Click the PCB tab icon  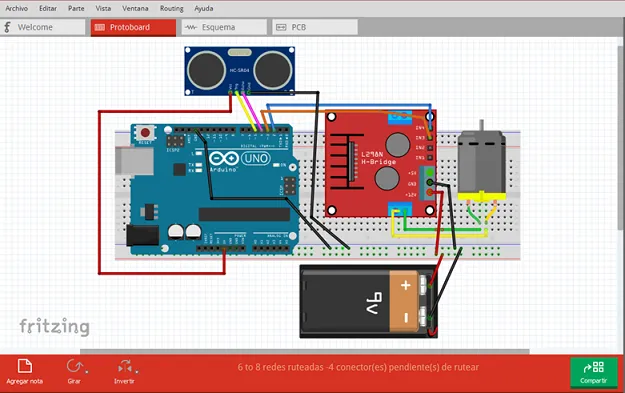[281, 27]
